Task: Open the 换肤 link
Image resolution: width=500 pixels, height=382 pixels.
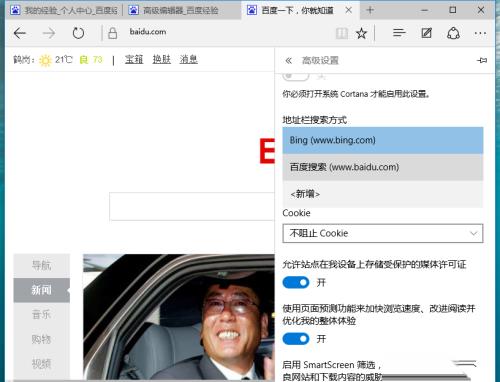Action: pyautogui.click(x=162, y=59)
